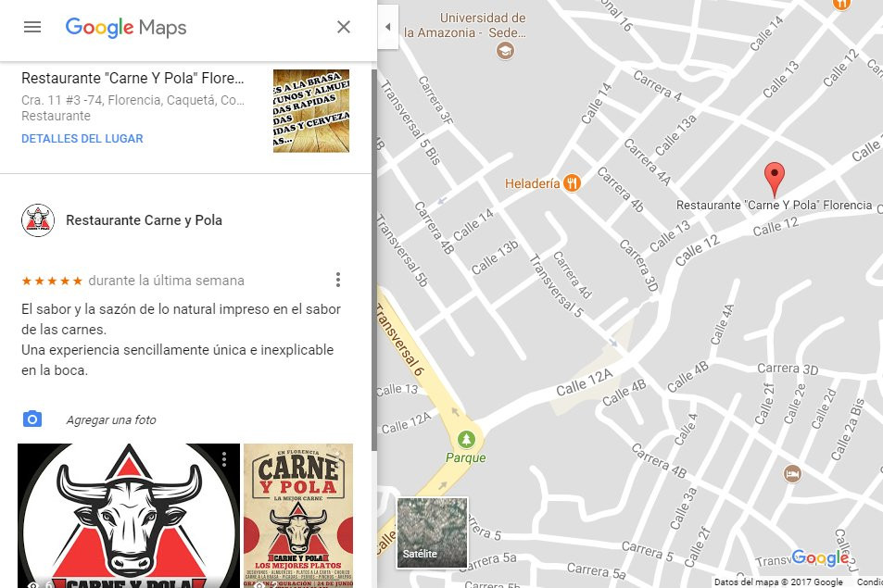
Task: Click the Universidad de la Amazonia icon
Action: [x=505, y=51]
